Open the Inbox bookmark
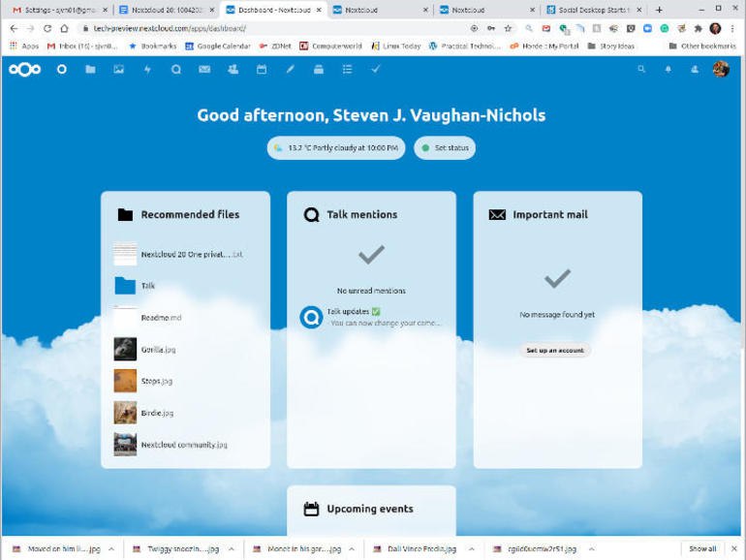This screenshot has width=746, height=560. (x=81, y=47)
